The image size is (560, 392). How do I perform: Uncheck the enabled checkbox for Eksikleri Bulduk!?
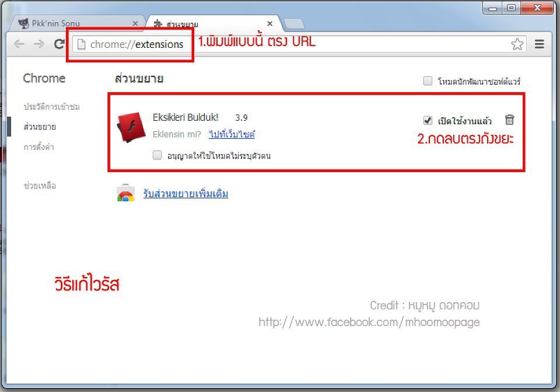(428, 120)
